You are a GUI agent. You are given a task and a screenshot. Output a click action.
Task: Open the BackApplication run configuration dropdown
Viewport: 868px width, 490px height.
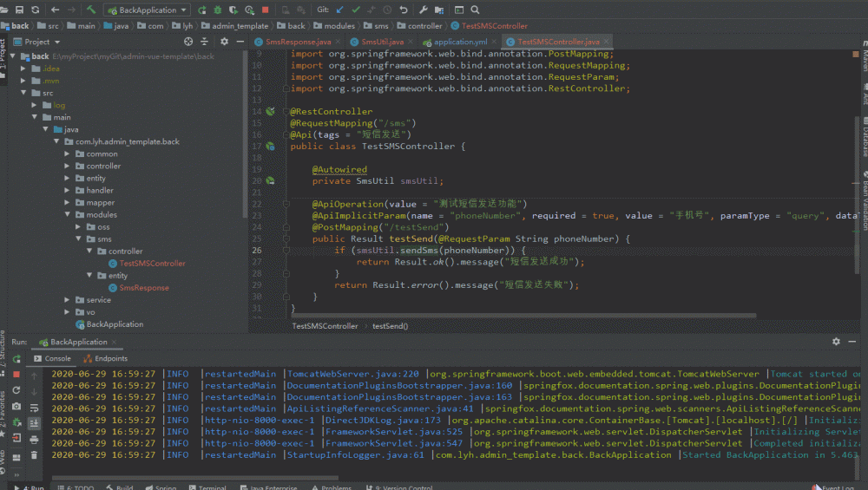click(148, 10)
